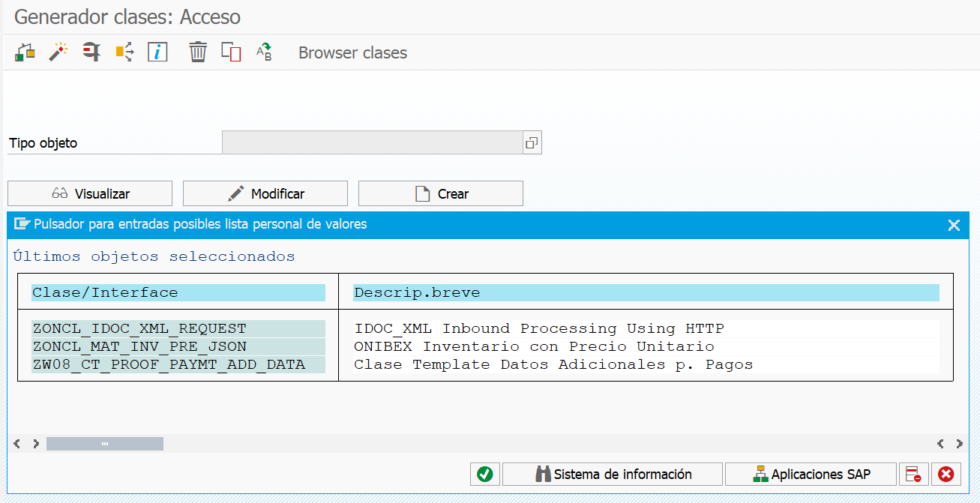Click the copy class icon
The height and width of the screenshot is (503, 980).
pos(231,52)
